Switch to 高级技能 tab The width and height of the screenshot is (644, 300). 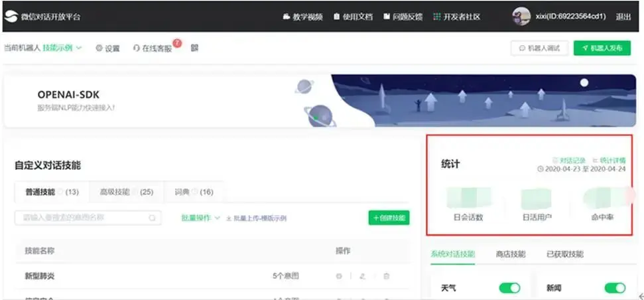pos(127,192)
